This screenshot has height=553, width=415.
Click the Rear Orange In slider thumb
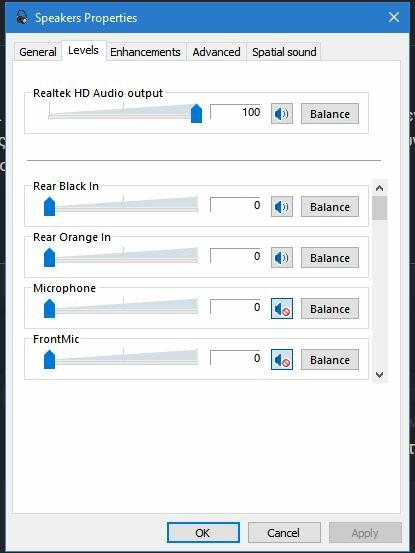coord(49,257)
